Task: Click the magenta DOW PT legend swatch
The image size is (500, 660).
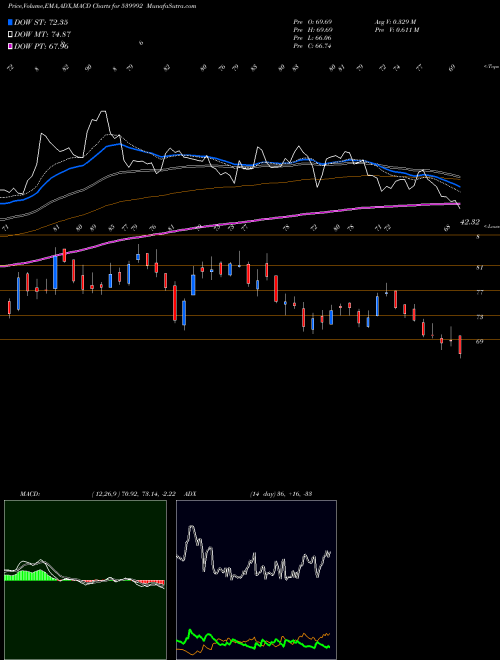Action: coord(10,46)
